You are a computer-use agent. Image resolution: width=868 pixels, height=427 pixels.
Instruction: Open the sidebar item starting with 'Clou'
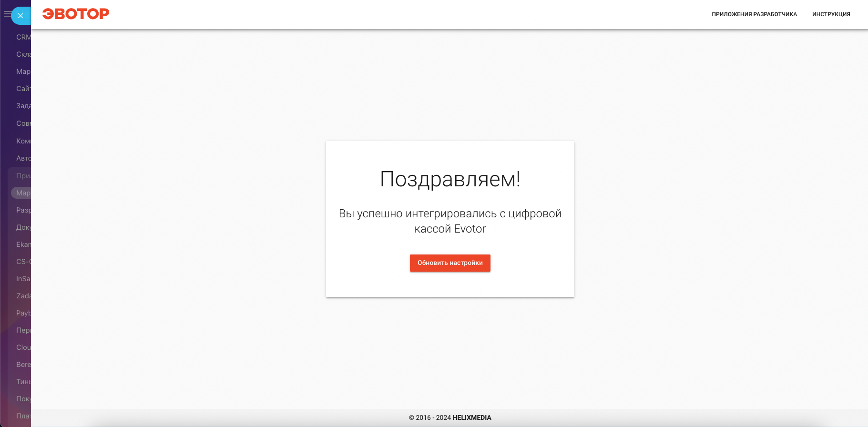tap(23, 347)
